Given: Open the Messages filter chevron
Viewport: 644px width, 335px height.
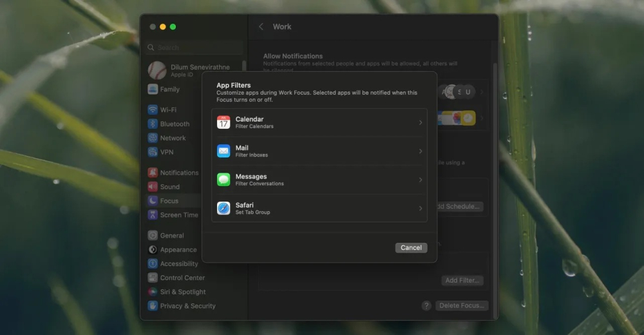Looking at the screenshot, I should 420,180.
